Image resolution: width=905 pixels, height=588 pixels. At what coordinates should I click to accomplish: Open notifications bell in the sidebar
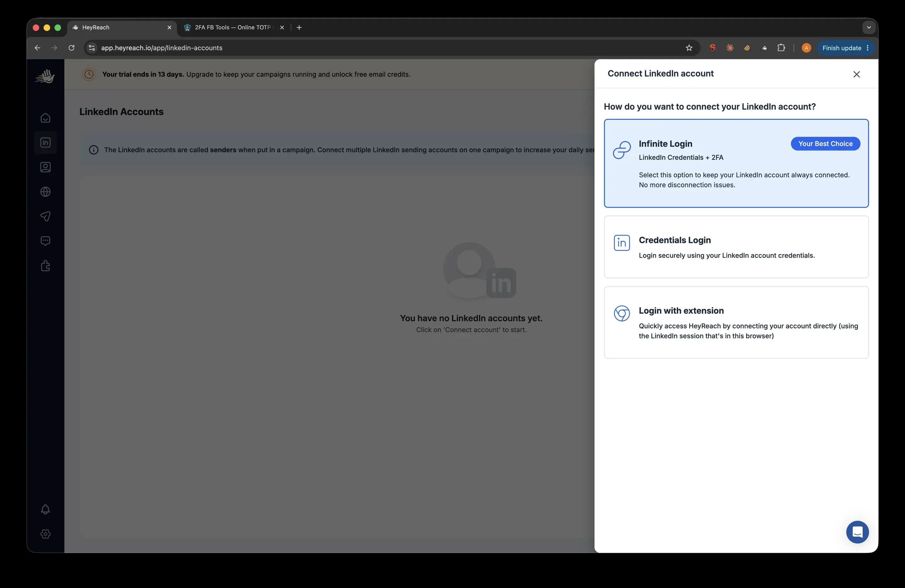[45, 509]
